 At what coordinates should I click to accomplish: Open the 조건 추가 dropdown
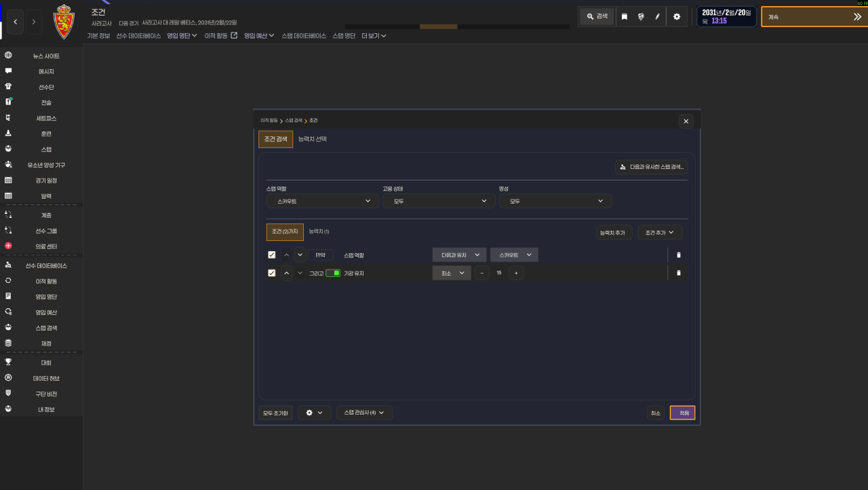(660, 232)
